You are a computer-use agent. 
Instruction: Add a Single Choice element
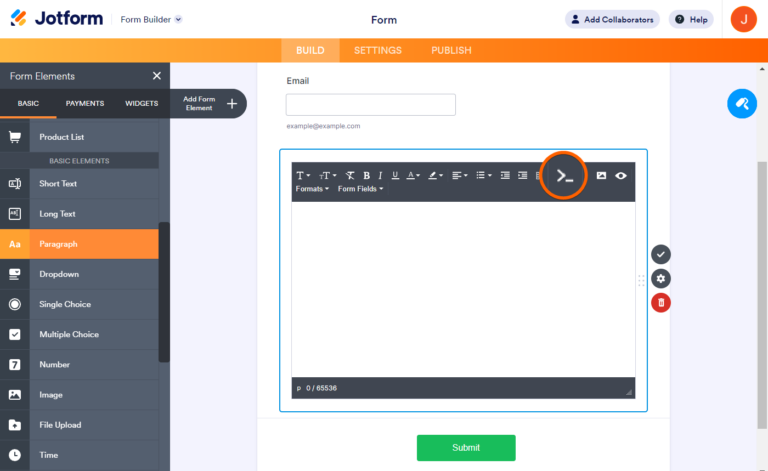(x=79, y=304)
